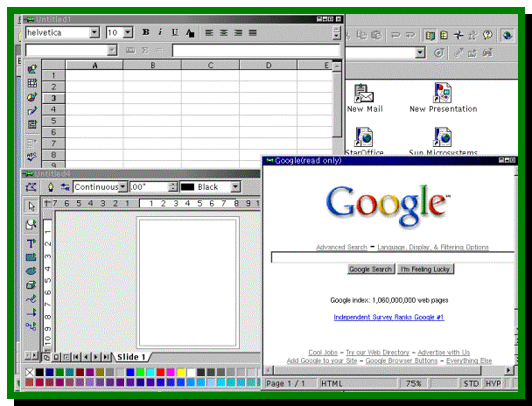Toggle Underline in the spreadsheet toolbar
This screenshot has width=532, height=406.
click(x=175, y=32)
